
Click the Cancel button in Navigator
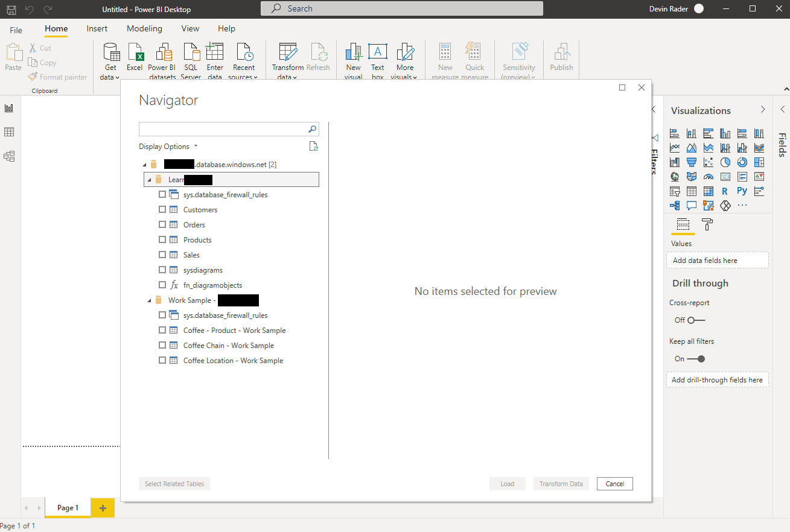click(614, 484)
